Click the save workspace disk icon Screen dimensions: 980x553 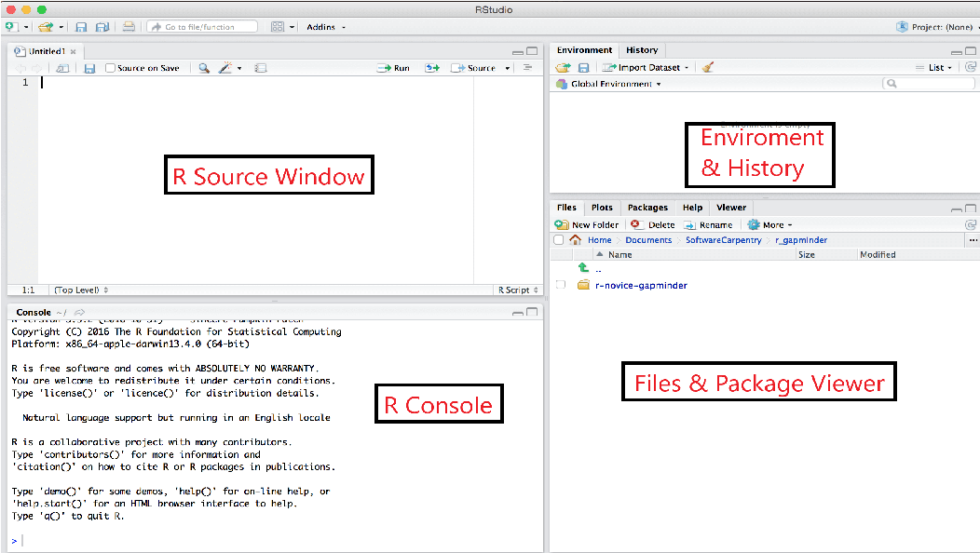(x=584, y=67)
